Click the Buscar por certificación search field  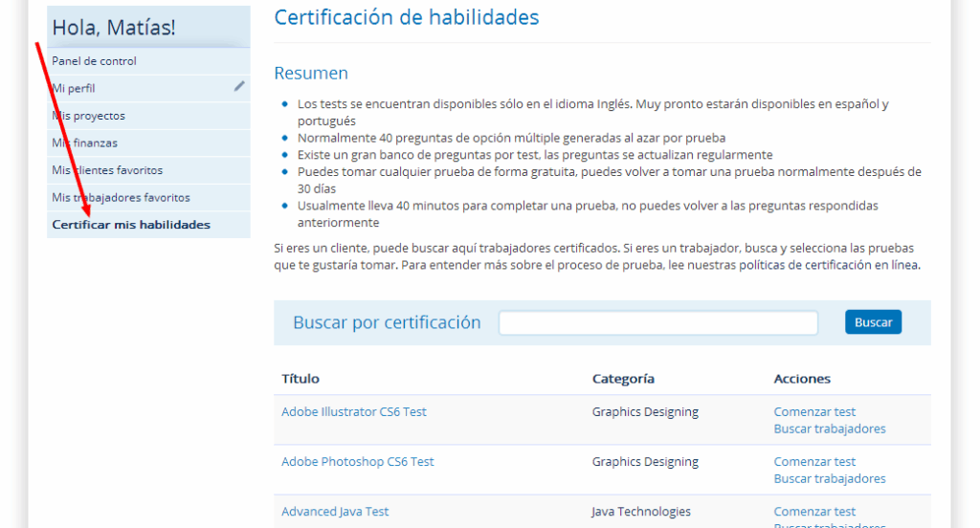657,323
